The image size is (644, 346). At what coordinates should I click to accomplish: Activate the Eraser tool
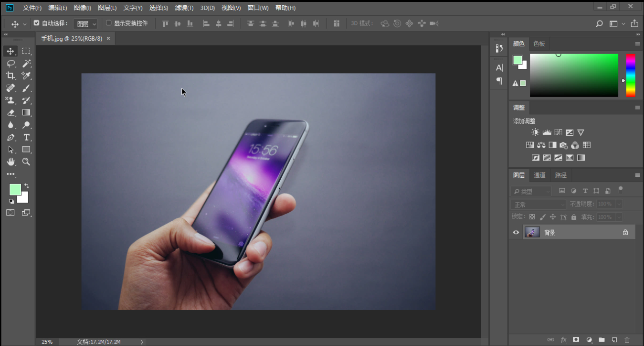11,113
